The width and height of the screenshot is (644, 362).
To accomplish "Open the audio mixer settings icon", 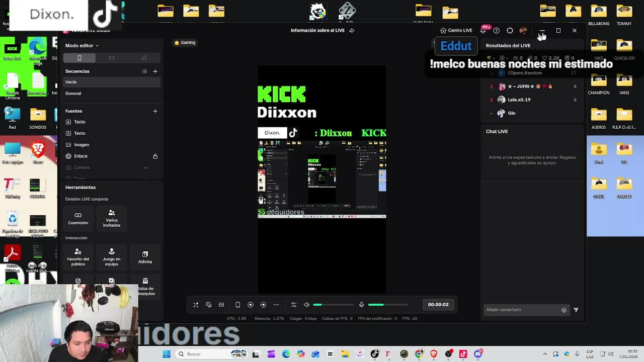I will click(294, 305).
